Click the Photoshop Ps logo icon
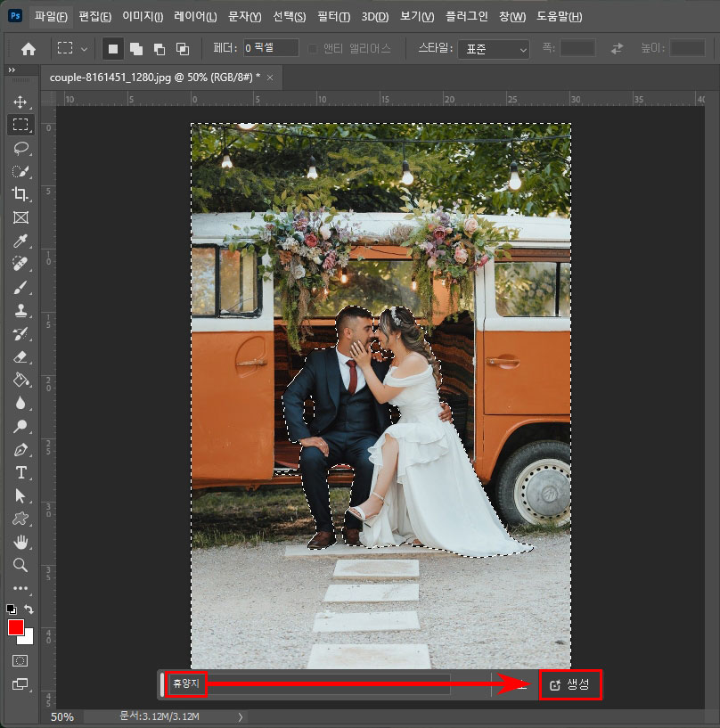 [x=15, y=16]
